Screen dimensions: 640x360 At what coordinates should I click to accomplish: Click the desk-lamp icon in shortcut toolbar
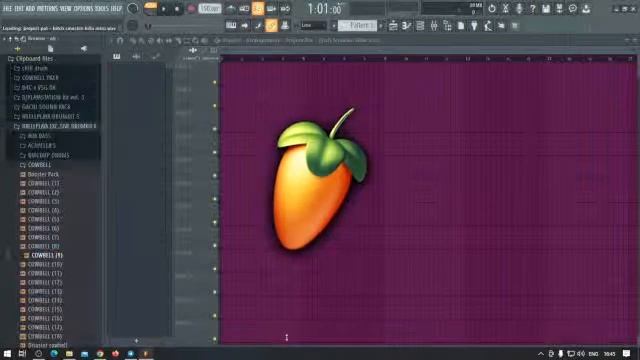click(488, 26)
